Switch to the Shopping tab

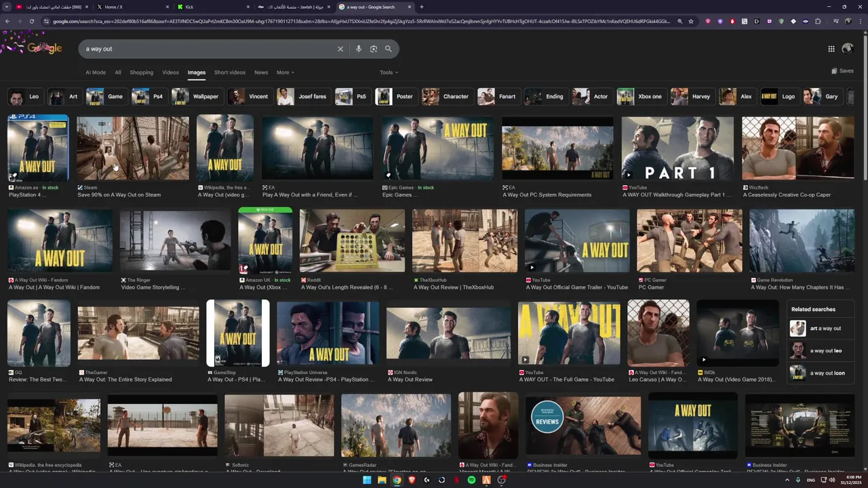tap(142, 73)
